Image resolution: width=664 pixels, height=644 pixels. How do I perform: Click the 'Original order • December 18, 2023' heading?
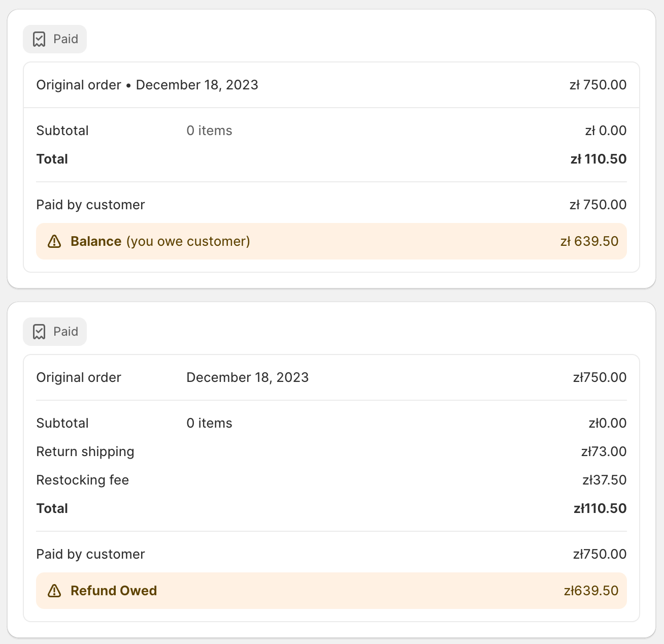point(147,85)
